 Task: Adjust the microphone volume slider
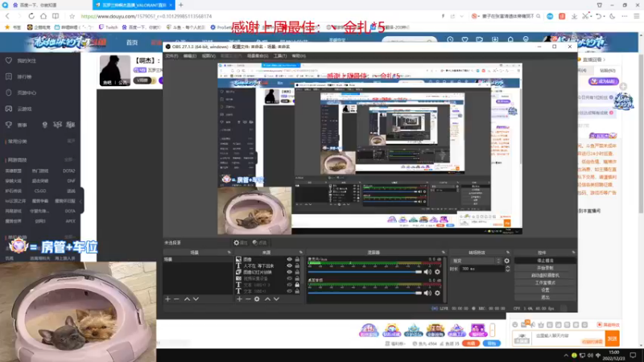[365, 272]
